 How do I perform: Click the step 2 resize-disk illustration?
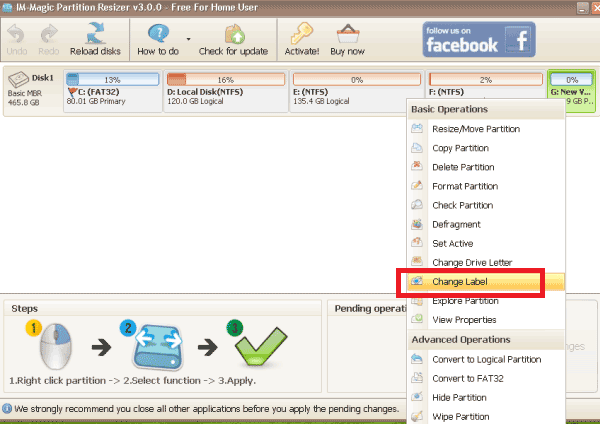[158, 347]
